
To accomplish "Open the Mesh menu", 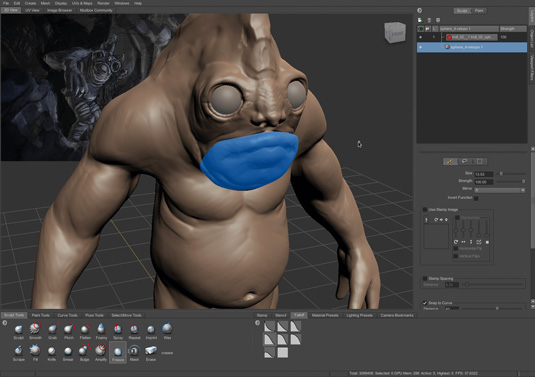I will point(45,3).
